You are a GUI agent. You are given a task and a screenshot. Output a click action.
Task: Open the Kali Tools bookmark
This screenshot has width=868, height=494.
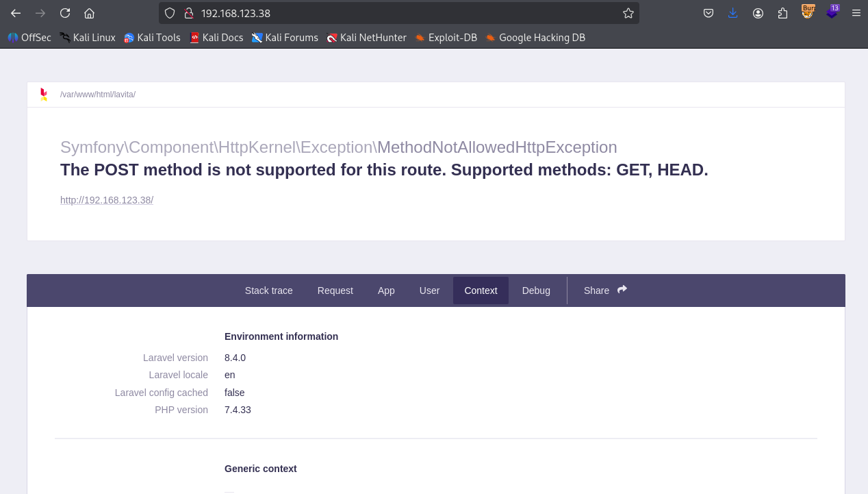point(152,38)
